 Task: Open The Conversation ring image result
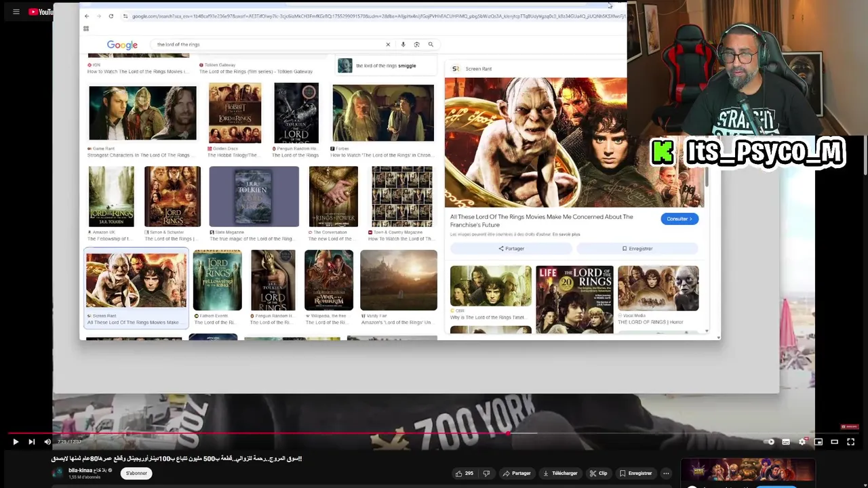coord(333,197)
